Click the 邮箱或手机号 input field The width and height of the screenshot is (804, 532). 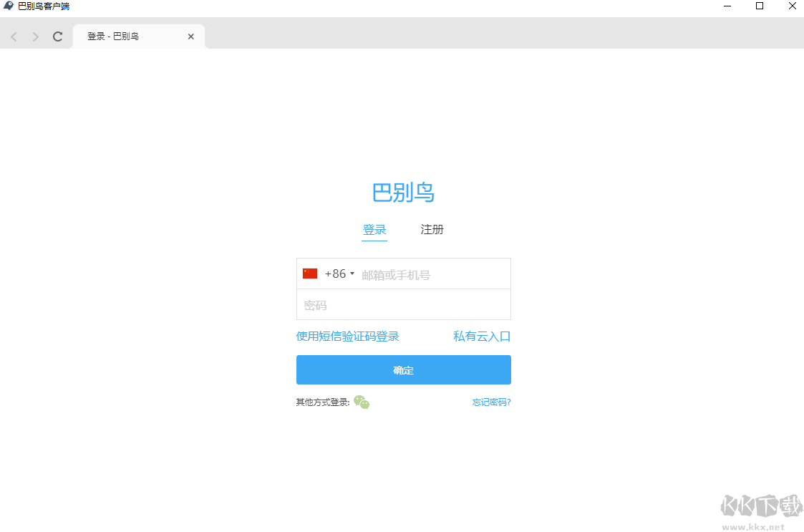click(430, 273)
